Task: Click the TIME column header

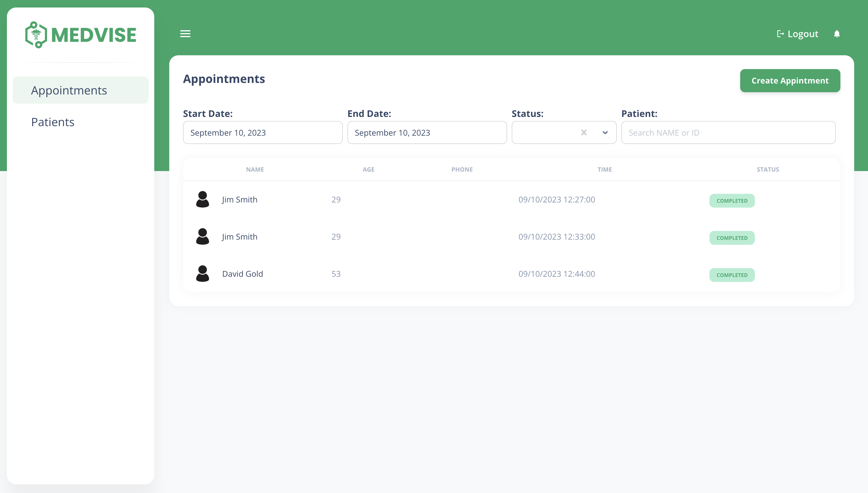Action: pos(604,169)
